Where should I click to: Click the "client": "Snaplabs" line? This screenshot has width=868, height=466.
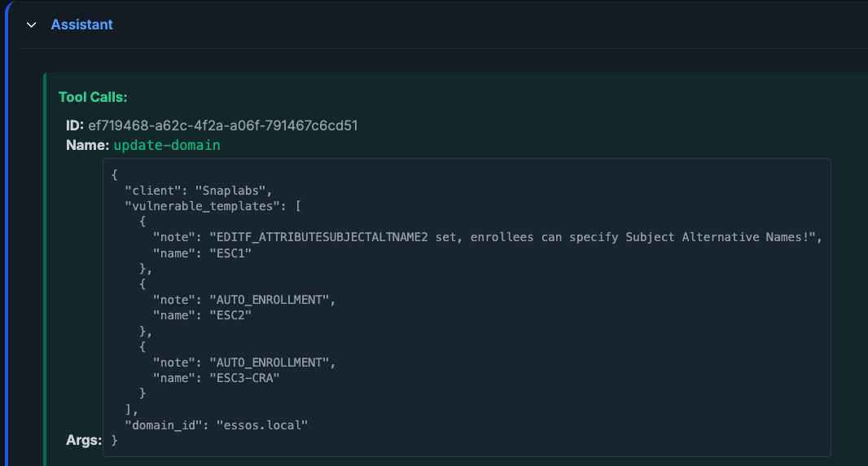[198, 190]
